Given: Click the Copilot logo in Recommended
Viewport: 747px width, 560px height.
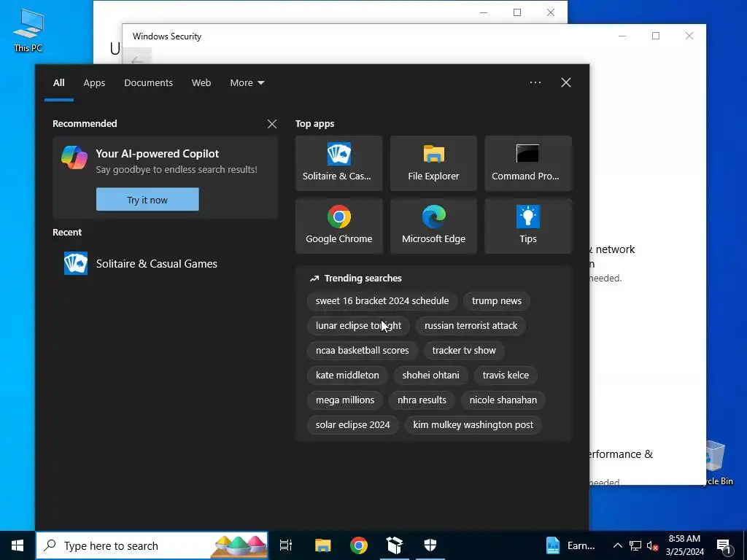Looking at the screenshot, I should click(74, 157).
